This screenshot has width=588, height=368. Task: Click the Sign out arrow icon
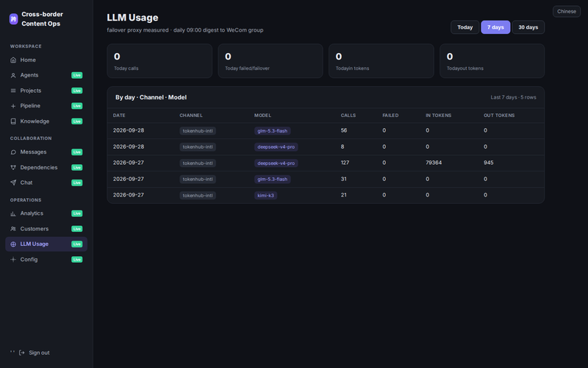(x=22, y=353)
